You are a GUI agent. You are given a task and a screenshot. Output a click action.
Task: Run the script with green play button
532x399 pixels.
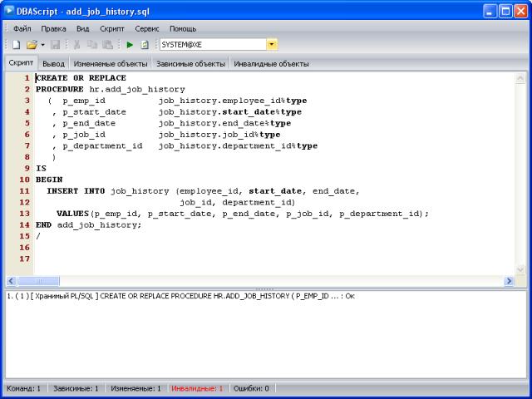(130, 44)
